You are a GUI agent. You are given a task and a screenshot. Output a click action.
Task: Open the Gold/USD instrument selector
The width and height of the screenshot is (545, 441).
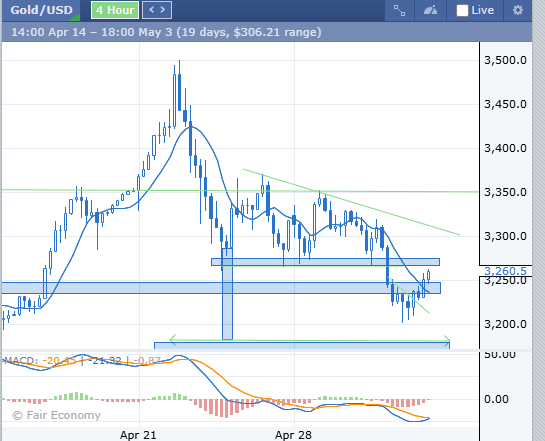coord(41,10)
